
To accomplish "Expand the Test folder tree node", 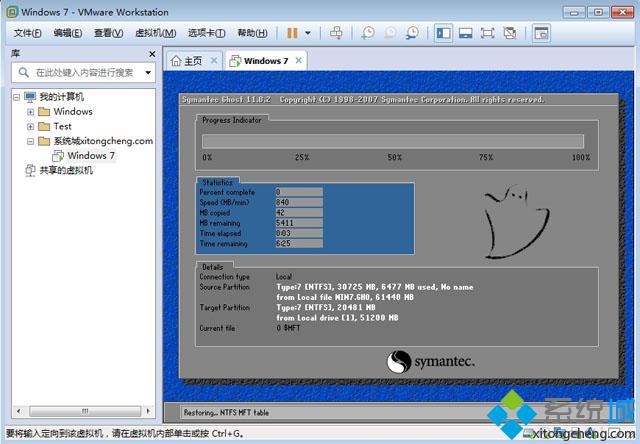I will [x=30, y=127].
